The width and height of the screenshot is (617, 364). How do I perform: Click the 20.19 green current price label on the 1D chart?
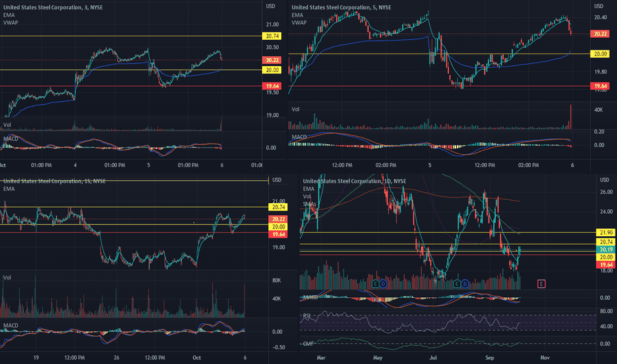(606, 249)
